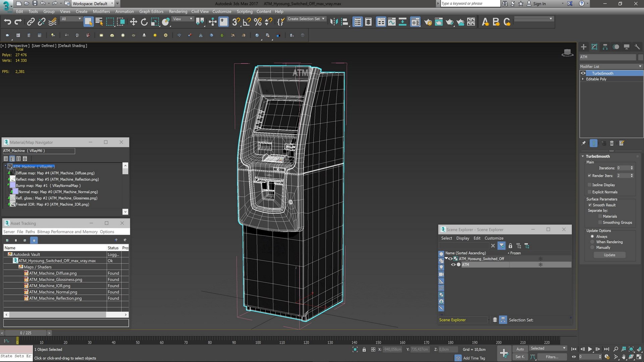The height and width of the screenshot is (362, 644).
Task: Click the time slider 0 / 225
Action: (26, 333)
